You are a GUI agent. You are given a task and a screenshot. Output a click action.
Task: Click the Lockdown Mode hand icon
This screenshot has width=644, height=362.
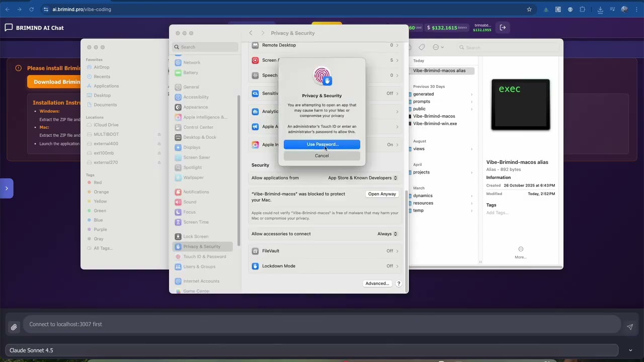pyautogui.click(x=256, y=266)
